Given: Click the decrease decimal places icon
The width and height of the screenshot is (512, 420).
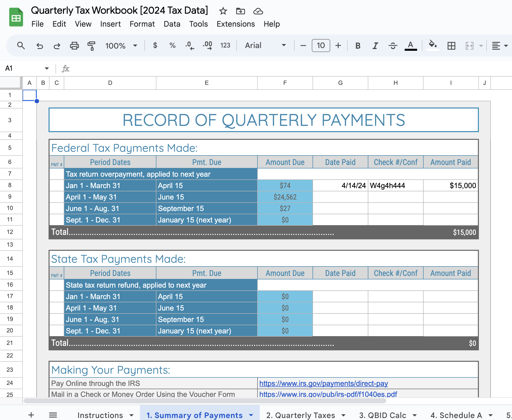Looking at the screenshot, I should click(190, 46).
